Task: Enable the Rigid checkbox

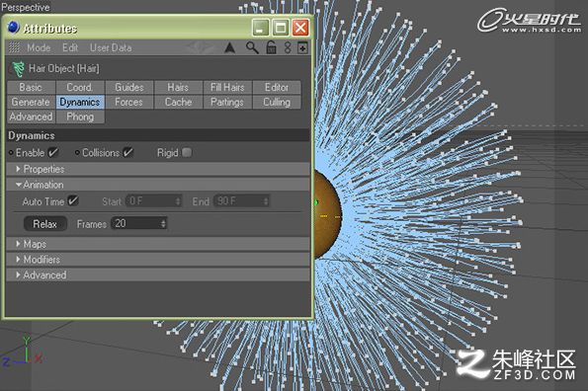Action: pos(187,152)
